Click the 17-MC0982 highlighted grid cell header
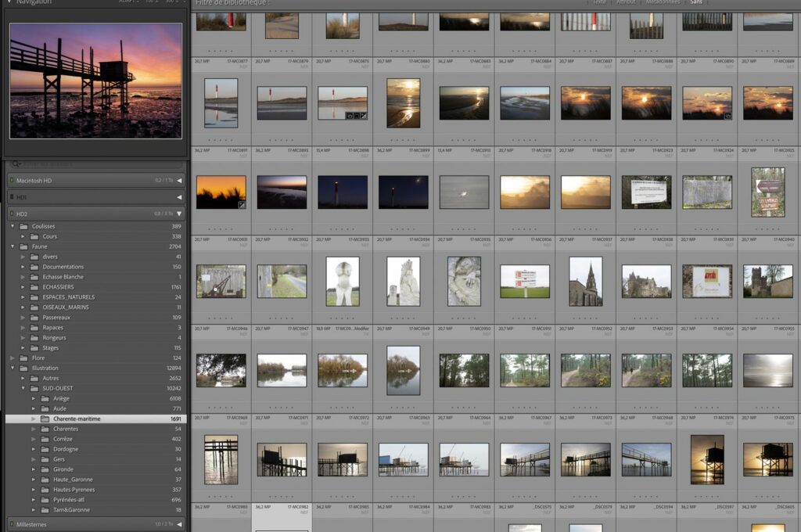This screenshot has width=801, height=532. 282,509
